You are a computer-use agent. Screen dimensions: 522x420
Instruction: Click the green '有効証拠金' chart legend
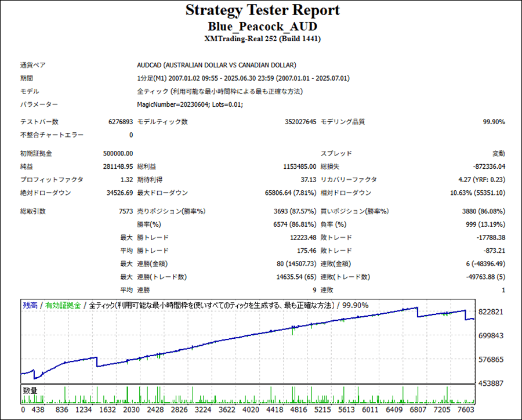[x=63, y=305]
